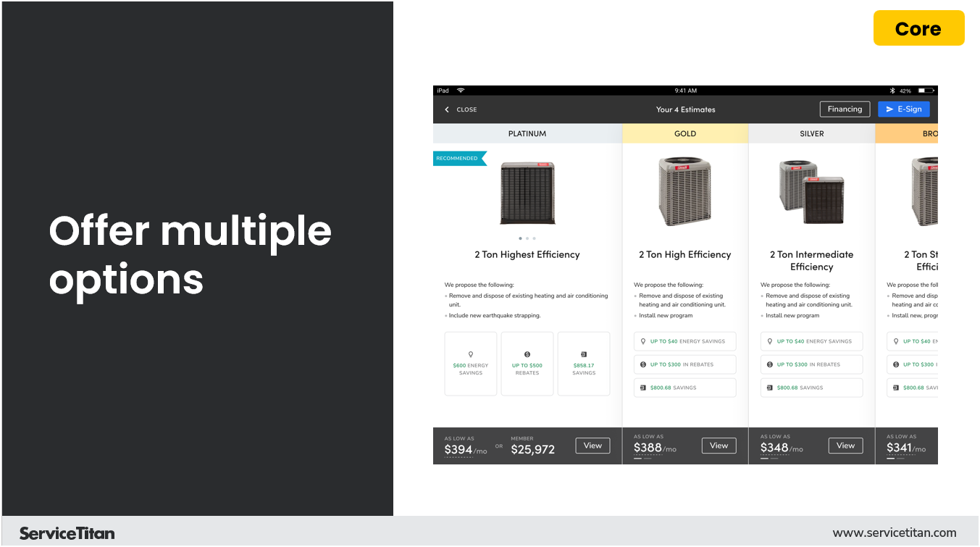Select the energy savings lightbulb icon on Platinum card
980x547 pixels.
click(x=471, y=354)
